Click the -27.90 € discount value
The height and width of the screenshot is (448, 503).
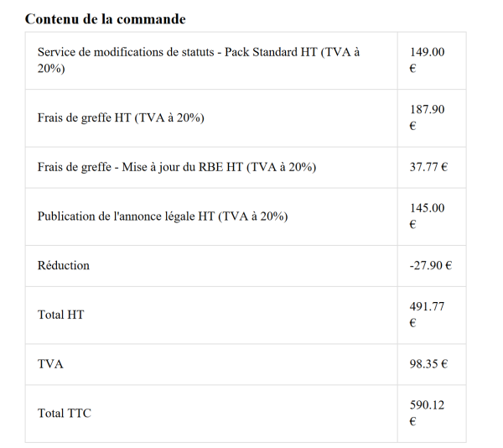pyautogui.click(x=431, y=265)
